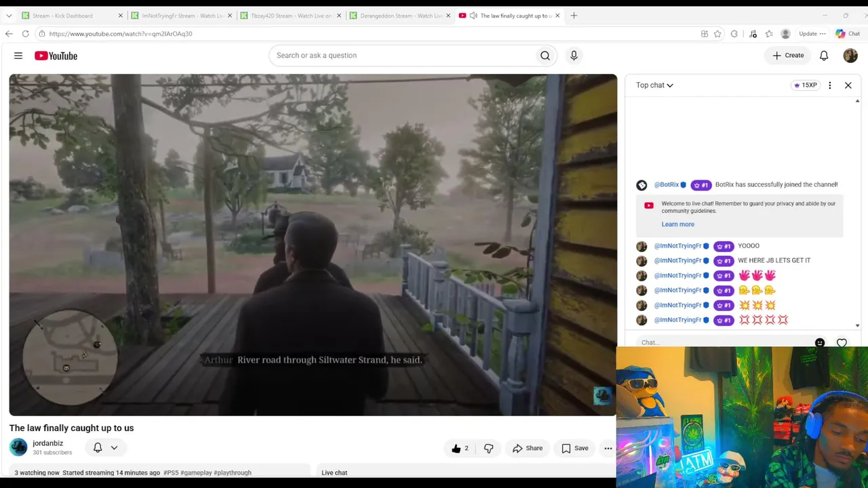The image size is (868, 488).
Task: Go back in browser history
Action: (9, 34)
